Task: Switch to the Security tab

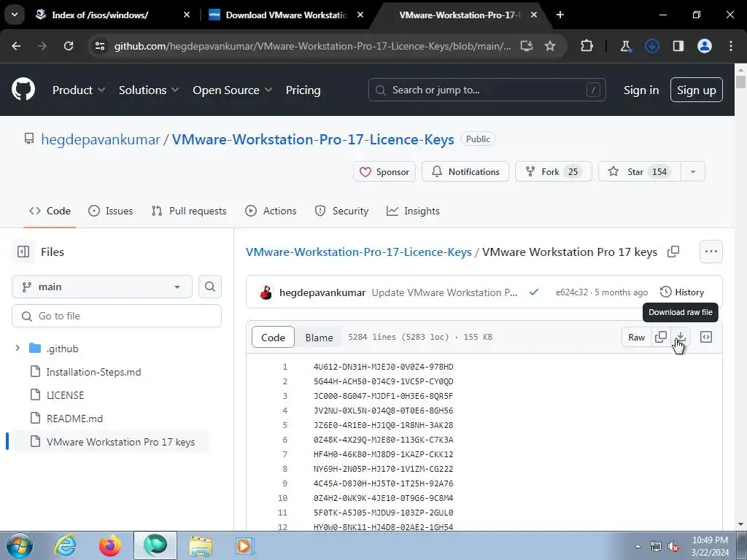Action: [341, 211]
